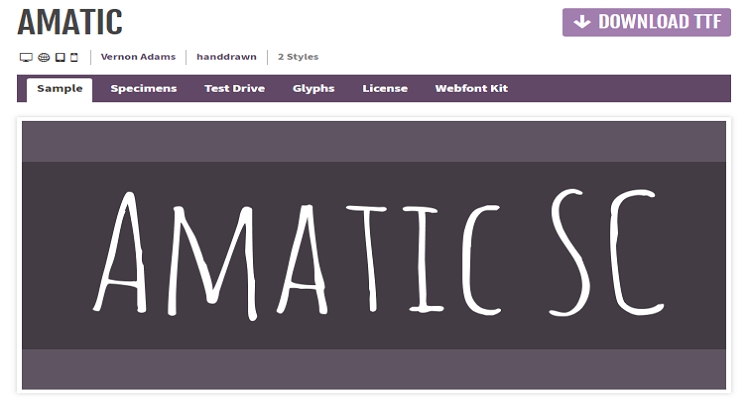Viewport: 750px width, 400px height.
Task: Open Vernon Adams author link
Action: tap(138, 57)
